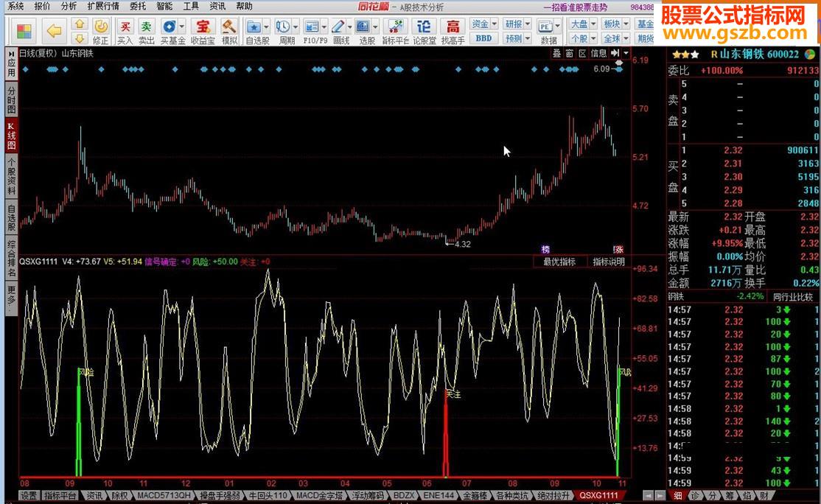Image resolution: width=821 pixels, height=504 pixels.
Task: Click the green 风险 signal bar near 09
Action: coord(79,423)
